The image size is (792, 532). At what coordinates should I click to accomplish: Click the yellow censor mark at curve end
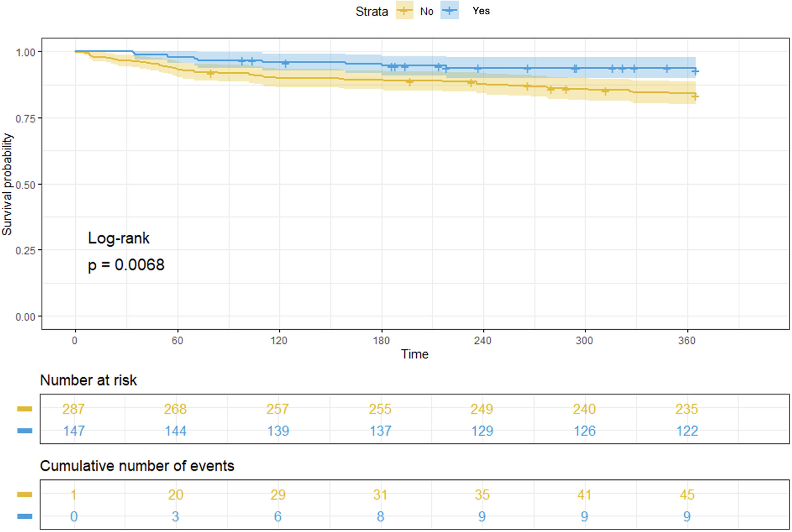[695, 97]
